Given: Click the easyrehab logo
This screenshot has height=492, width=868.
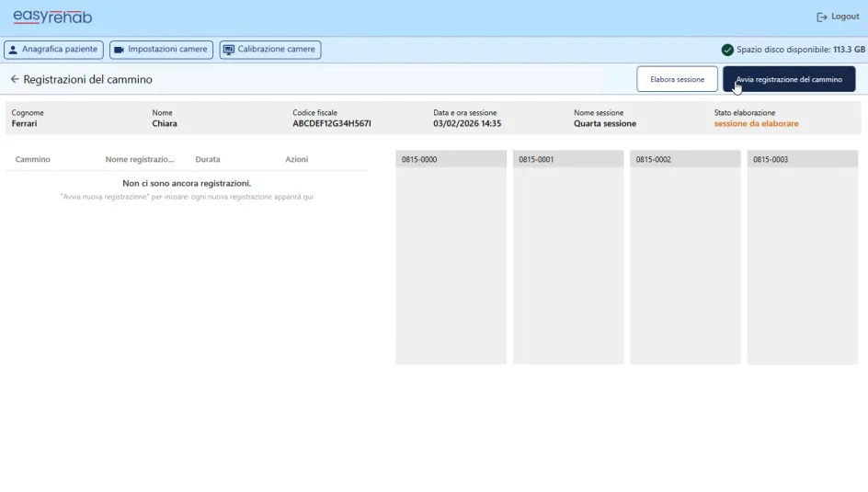Looking at the screenshot, I should [52, 17].
